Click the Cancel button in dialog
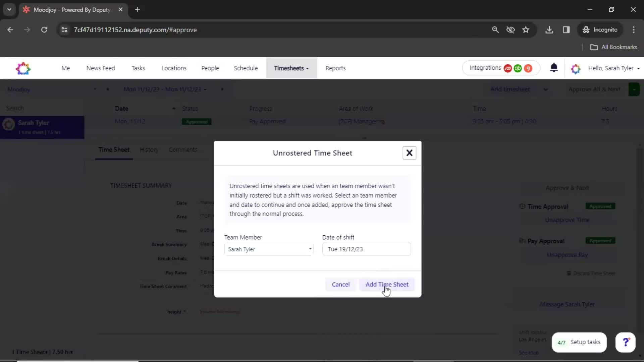 pyautogui.click(x=340, y=284)
